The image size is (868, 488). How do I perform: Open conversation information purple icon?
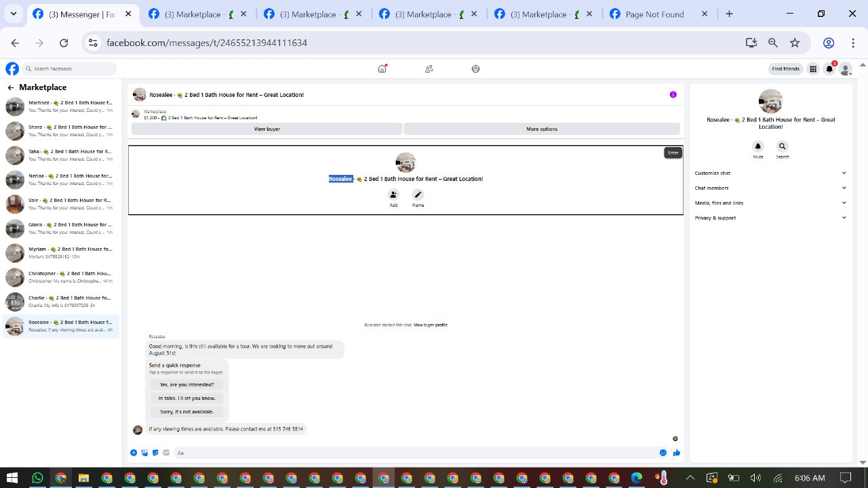click(673, 95)
